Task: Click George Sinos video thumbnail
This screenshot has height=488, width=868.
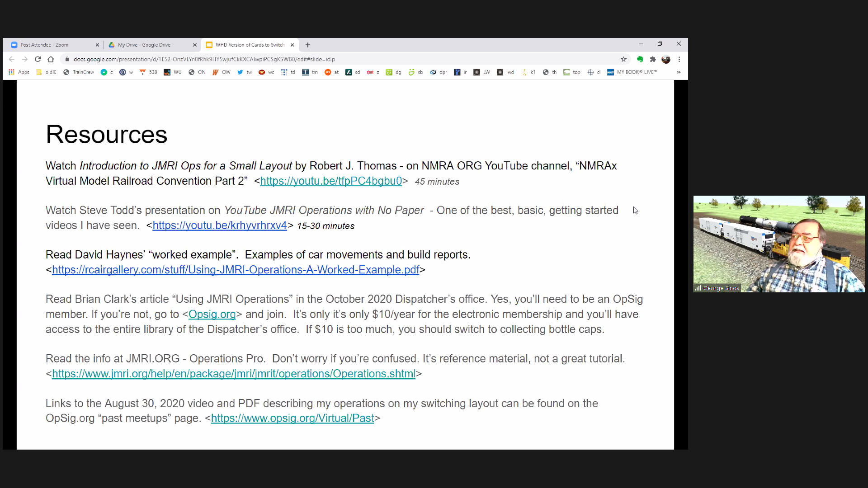Action: pyautogui.click(x=779, y=244)
